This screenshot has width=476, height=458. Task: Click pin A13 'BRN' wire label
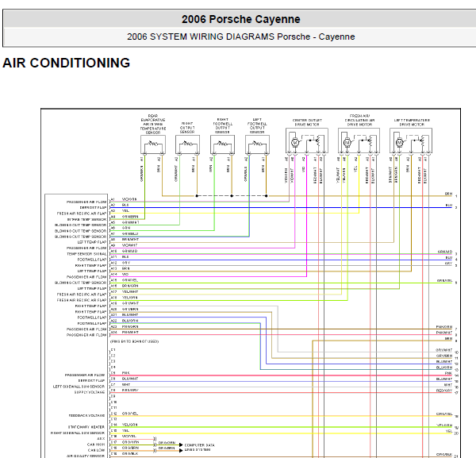point(125,268)
